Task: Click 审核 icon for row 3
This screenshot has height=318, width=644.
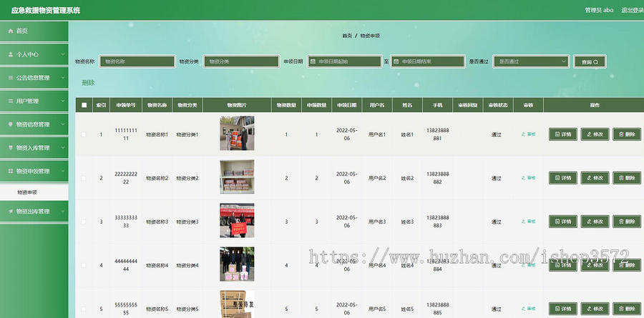Action: coord(523,221)
